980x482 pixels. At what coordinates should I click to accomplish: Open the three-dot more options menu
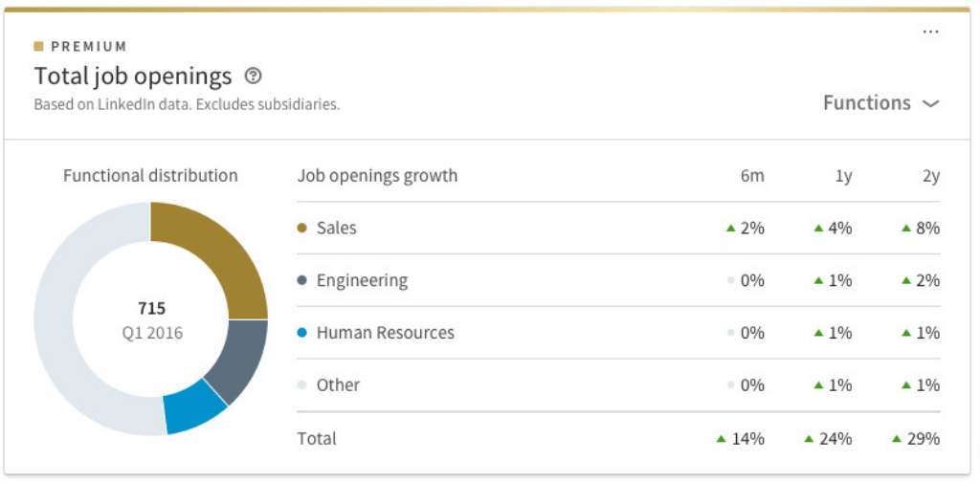point(930,32)
